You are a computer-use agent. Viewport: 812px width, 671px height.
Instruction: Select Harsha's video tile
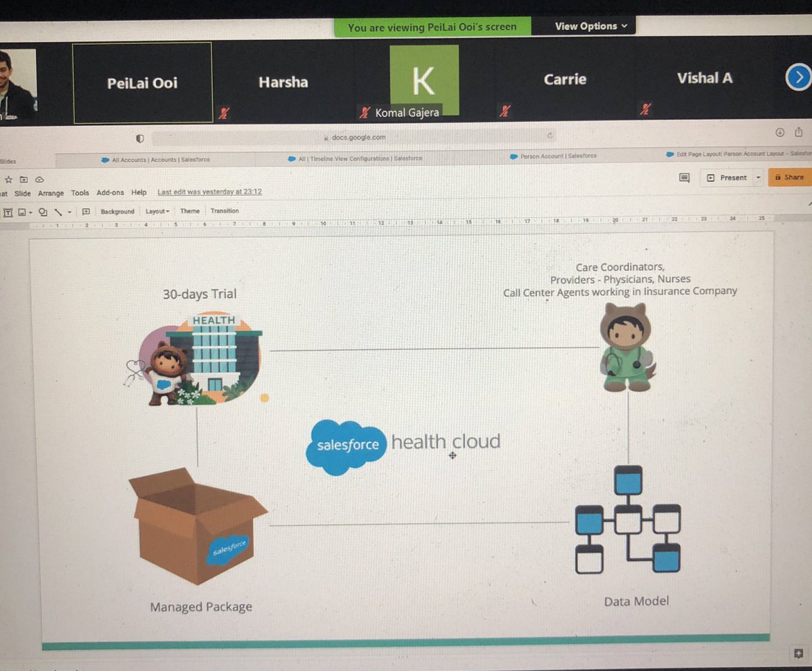pos(283,82)
